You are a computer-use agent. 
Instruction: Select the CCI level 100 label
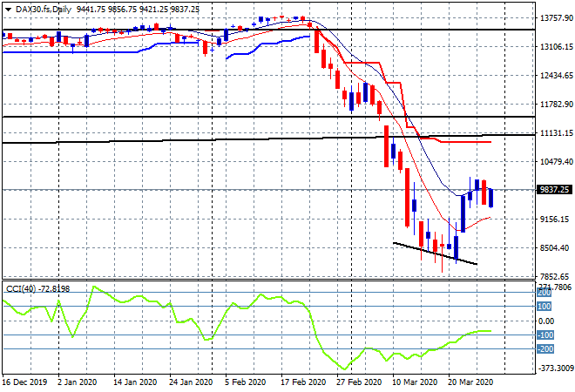pos(545,306)
